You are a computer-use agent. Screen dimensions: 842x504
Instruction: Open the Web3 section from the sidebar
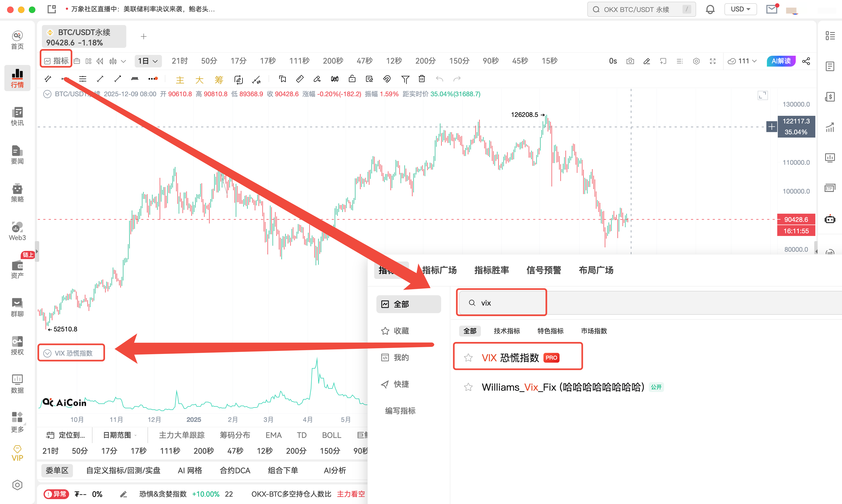17,231
